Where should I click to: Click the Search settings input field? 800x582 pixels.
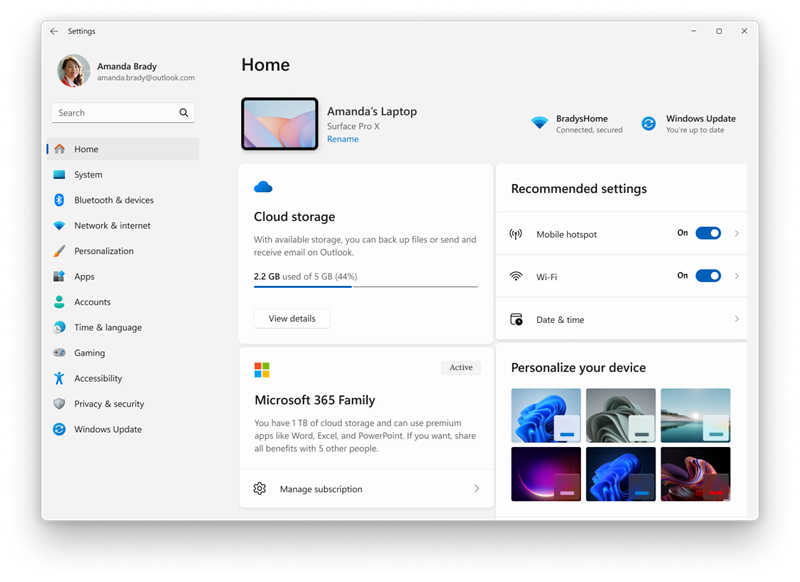tap(114, 113)
